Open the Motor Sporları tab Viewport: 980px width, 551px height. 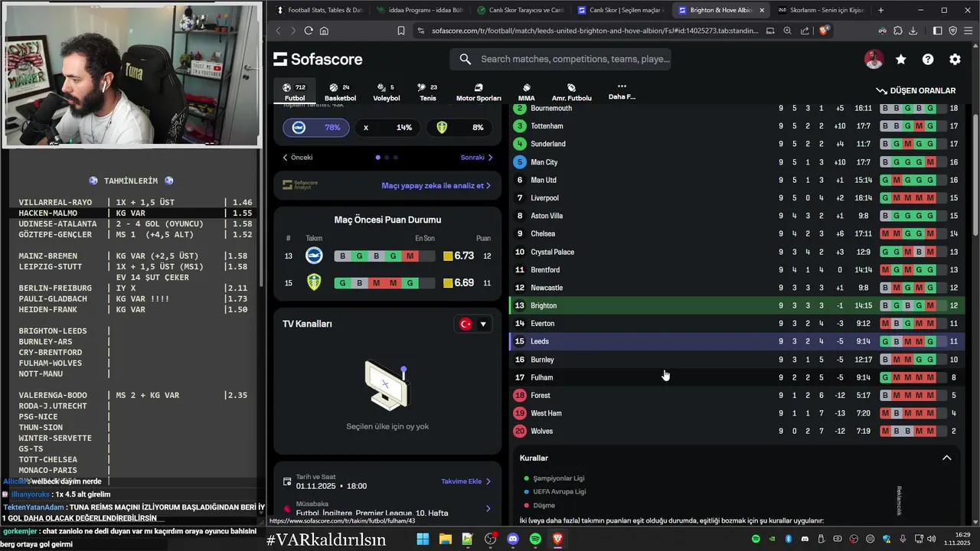coord(479,93)
